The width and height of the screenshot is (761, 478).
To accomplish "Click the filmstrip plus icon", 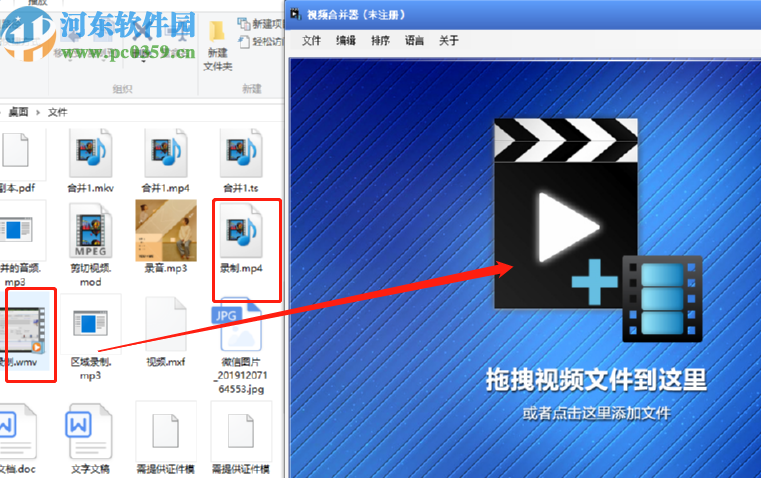I will 662,298.
